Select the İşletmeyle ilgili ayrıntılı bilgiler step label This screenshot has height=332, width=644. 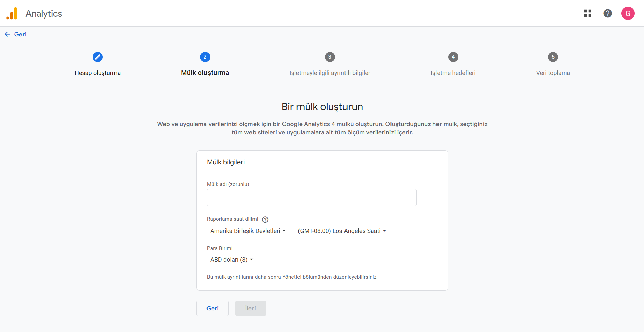pos(330,73)
